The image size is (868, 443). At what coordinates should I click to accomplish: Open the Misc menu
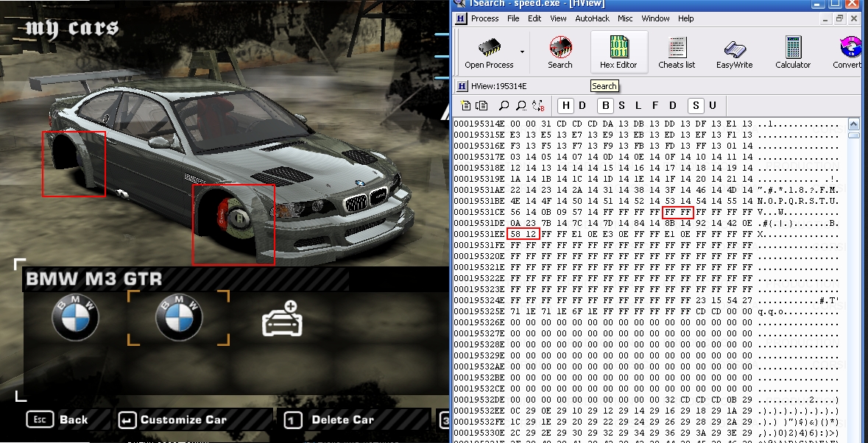(625, 18)
